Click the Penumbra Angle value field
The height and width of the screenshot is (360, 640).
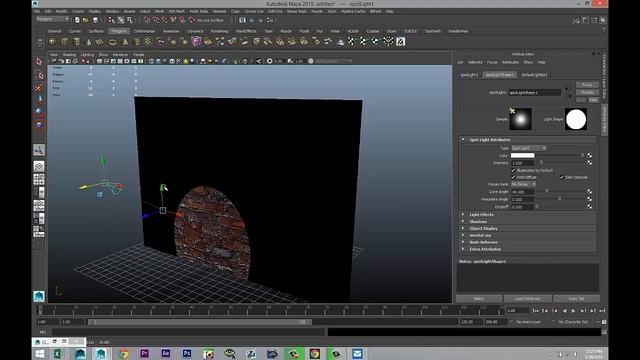pos(522,199)
